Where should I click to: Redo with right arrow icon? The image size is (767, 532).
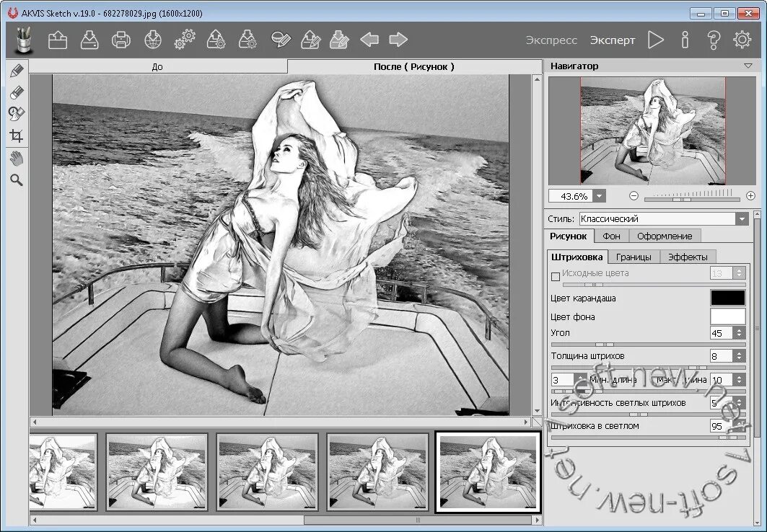pos(398,40)
